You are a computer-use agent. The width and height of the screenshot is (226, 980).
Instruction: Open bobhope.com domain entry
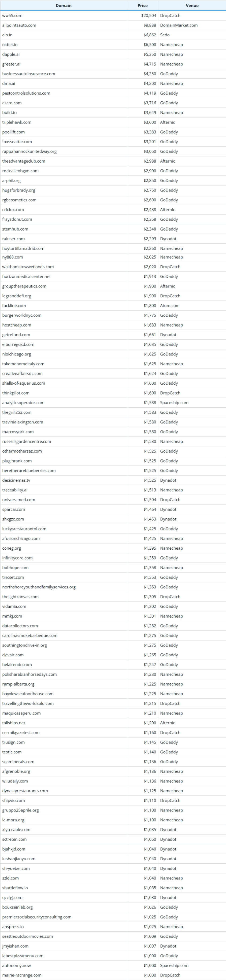[15, 568]
